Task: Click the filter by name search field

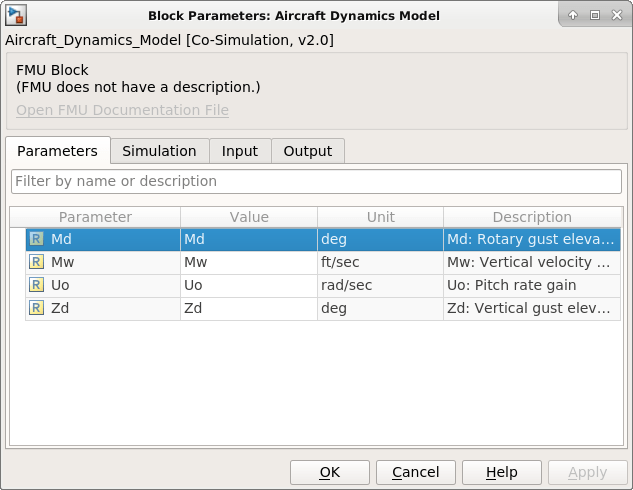Action: pyautogui.click(x=316, y=181)
